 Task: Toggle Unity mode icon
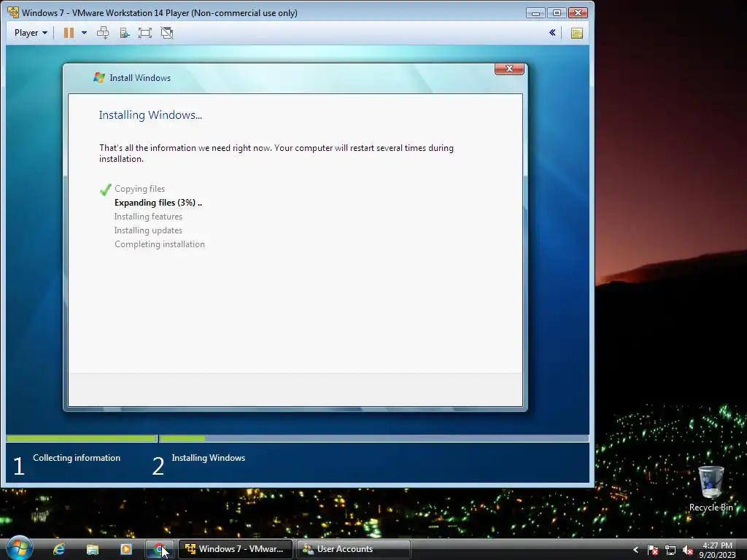pyautogui.click(x=167, y=33)
